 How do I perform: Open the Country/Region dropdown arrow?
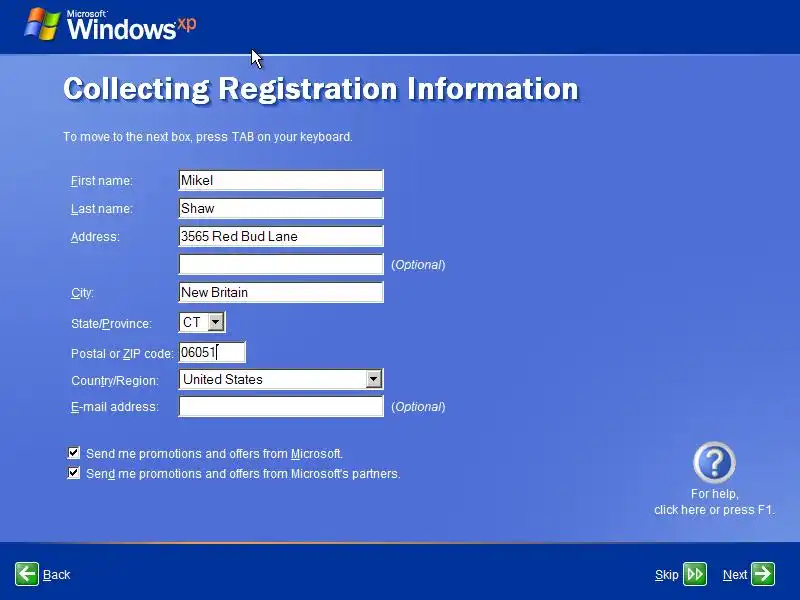(x=373, y=379)
